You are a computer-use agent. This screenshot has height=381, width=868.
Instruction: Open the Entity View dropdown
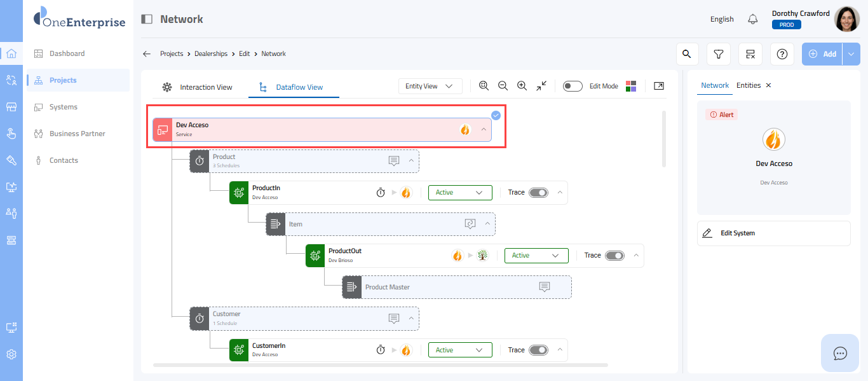click(x=430, y=86)
